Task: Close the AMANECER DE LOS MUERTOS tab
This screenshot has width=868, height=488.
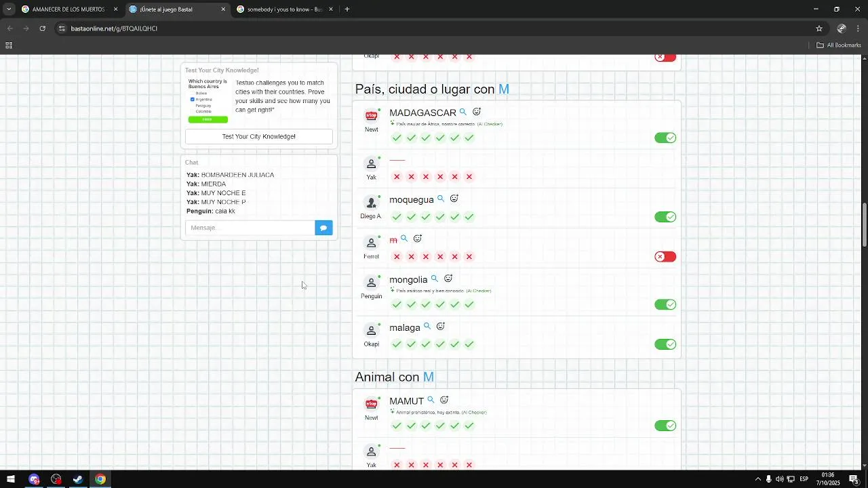Action: [115, 9]
